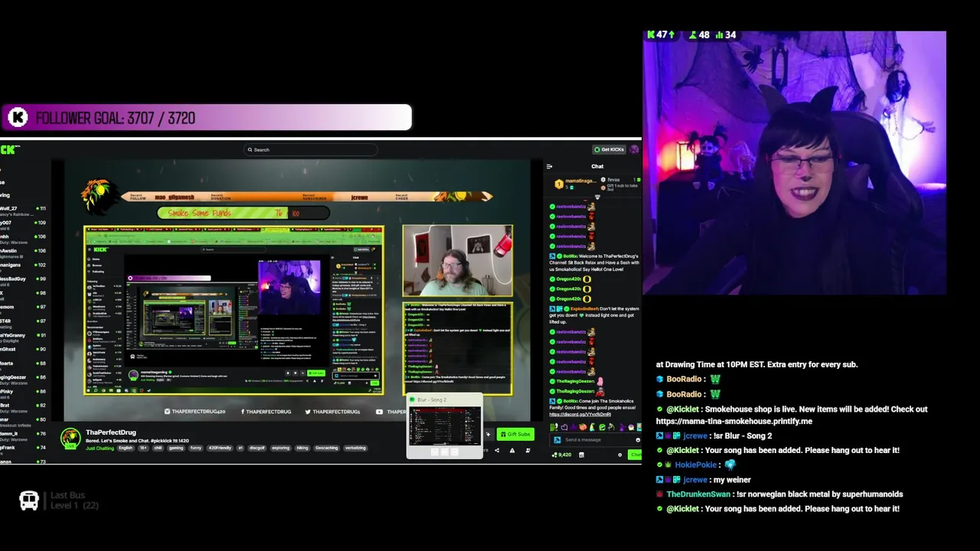
Task: Open chat settings gear icon
Action: (619, 455)
